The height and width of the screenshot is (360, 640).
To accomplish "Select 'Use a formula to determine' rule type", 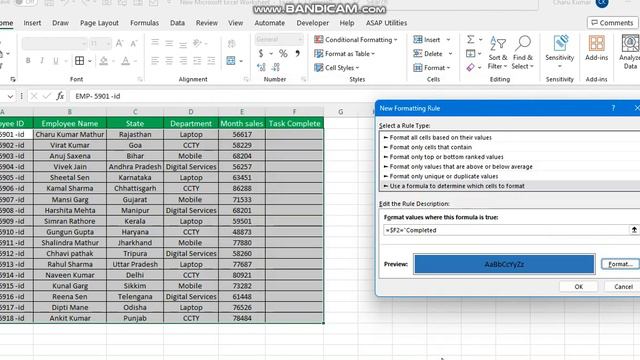I will pyautogui.click(x=509, y=186).
